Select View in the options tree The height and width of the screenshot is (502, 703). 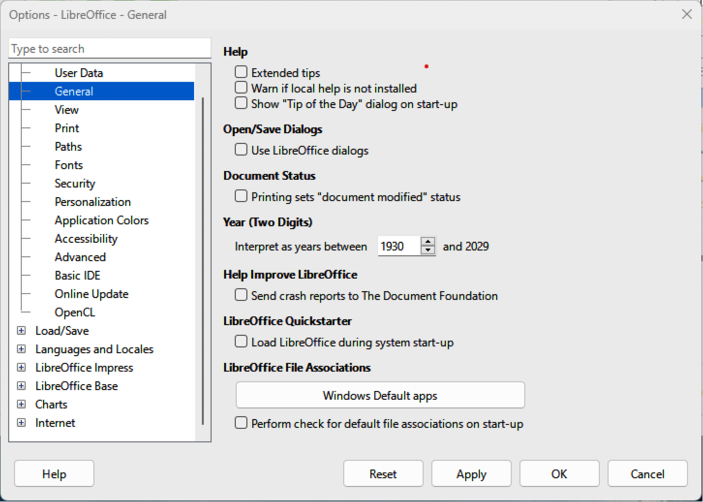click(67, 110)
